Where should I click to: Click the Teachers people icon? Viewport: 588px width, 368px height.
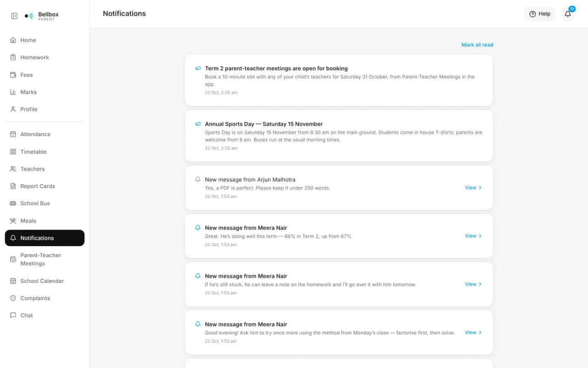[x=13, y=169]
